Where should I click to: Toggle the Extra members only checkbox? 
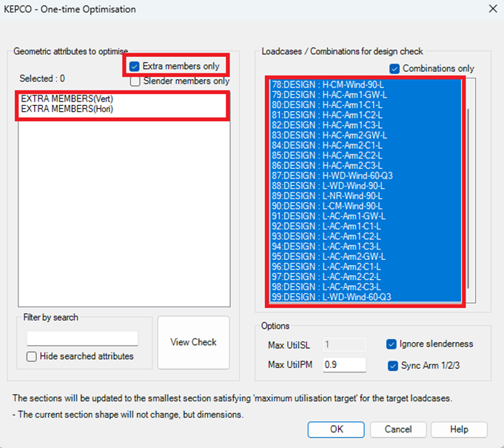point(135,67)
